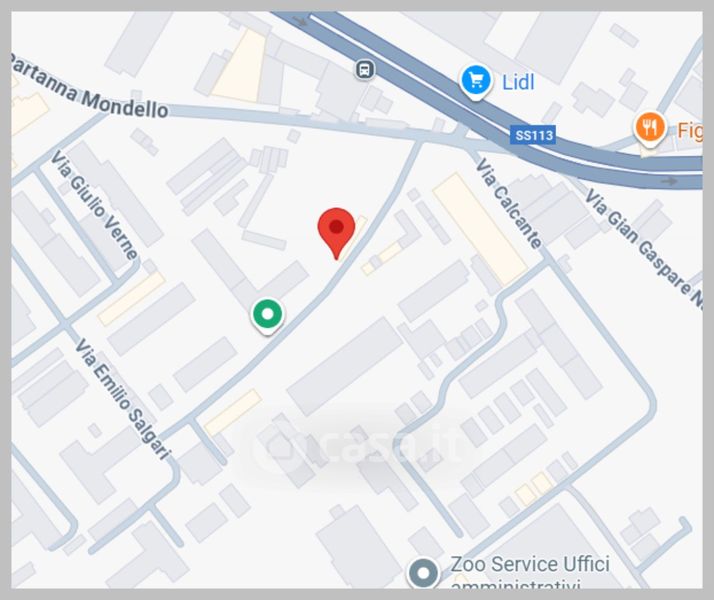This screenshot has width=714, height=600.
Task: Click the orange restaurant fork-knife icon
Action: click(650, 129)
